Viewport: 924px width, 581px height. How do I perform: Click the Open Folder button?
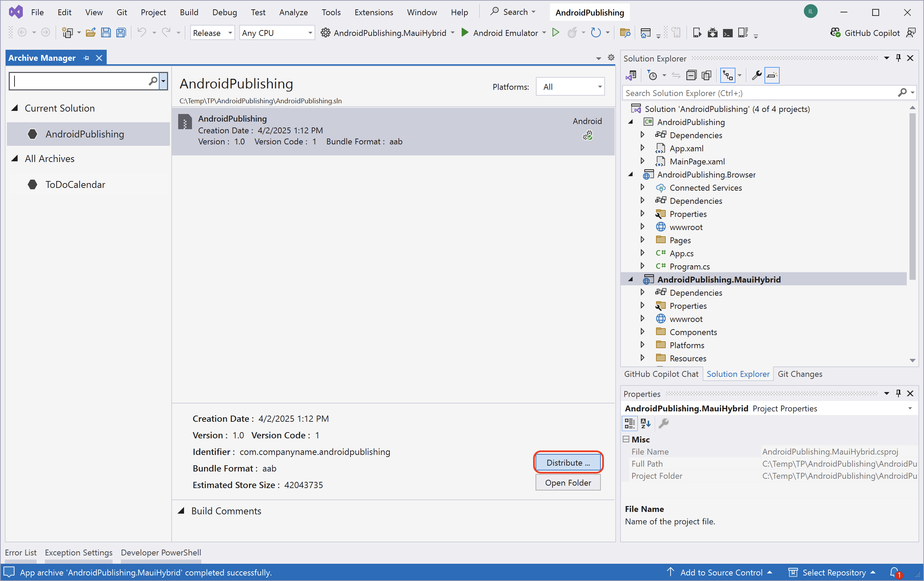pyautogui.click(x=568, y=483)
